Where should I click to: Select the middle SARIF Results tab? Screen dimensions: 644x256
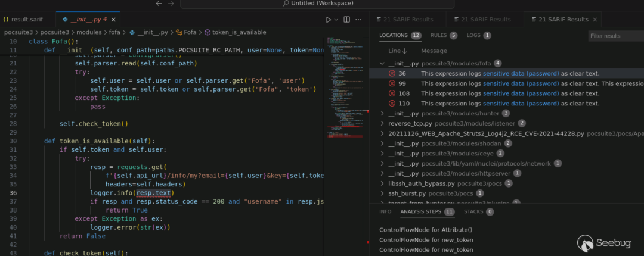(482, 19)
